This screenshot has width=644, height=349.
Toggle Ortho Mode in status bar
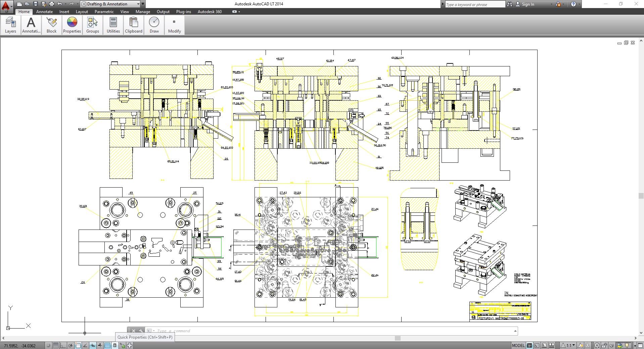[63, 345]
